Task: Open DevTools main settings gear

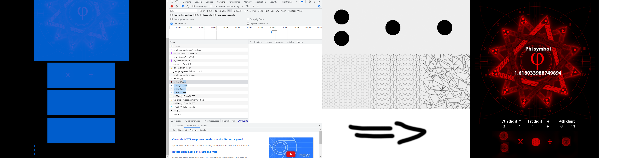Action: pyautogui.click(x=310, y=2)
